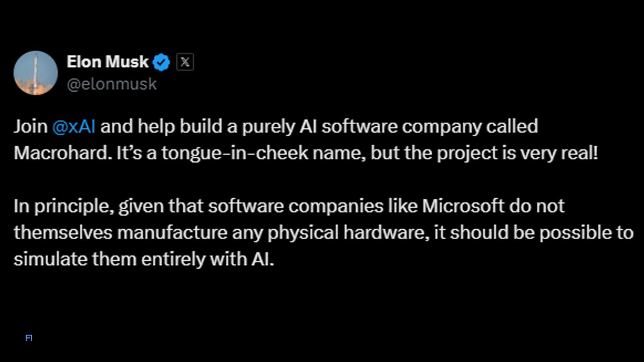Click the phrase "tongue-in-cheek" in the post
644x362 pixels.
click(x=235, y=153)
